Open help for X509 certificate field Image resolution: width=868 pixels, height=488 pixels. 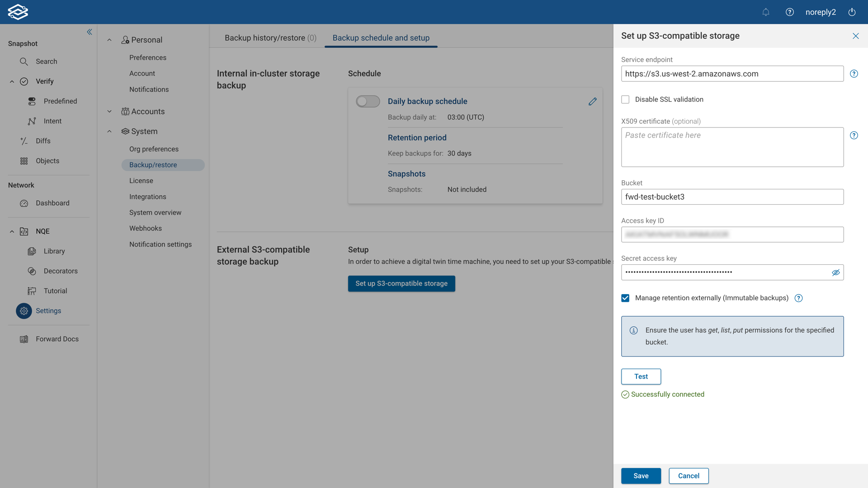854,136
